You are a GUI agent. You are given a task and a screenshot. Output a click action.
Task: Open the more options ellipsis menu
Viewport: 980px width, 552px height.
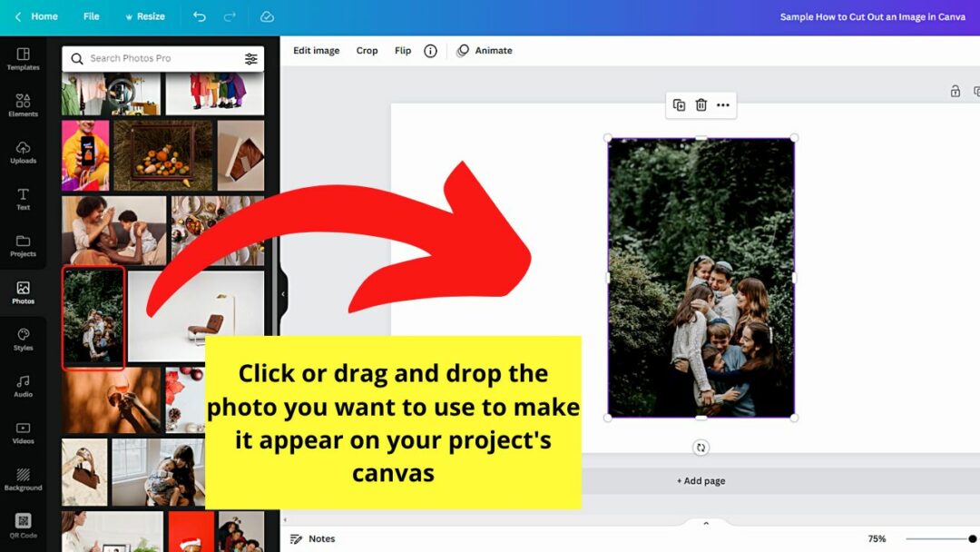[x=723, y=104]
